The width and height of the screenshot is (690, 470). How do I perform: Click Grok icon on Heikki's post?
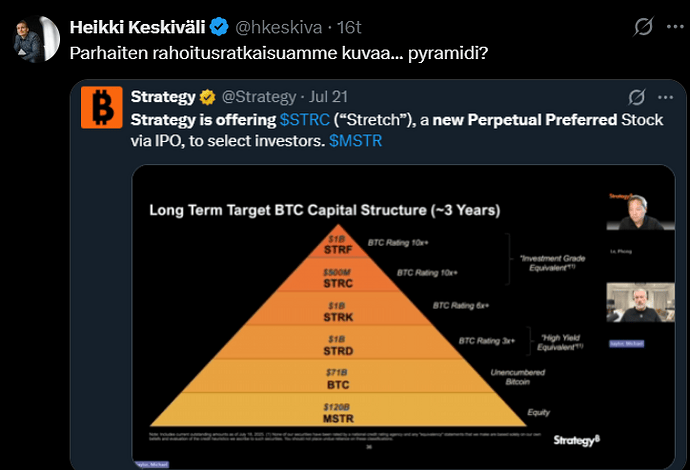pyautogui.click(x=644, y=27)
